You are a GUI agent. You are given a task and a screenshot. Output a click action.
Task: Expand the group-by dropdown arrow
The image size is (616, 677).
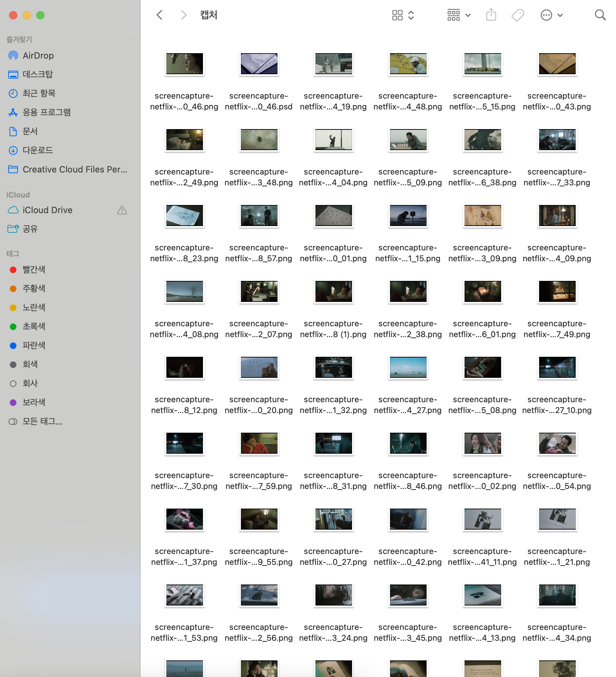coord(468,15)
